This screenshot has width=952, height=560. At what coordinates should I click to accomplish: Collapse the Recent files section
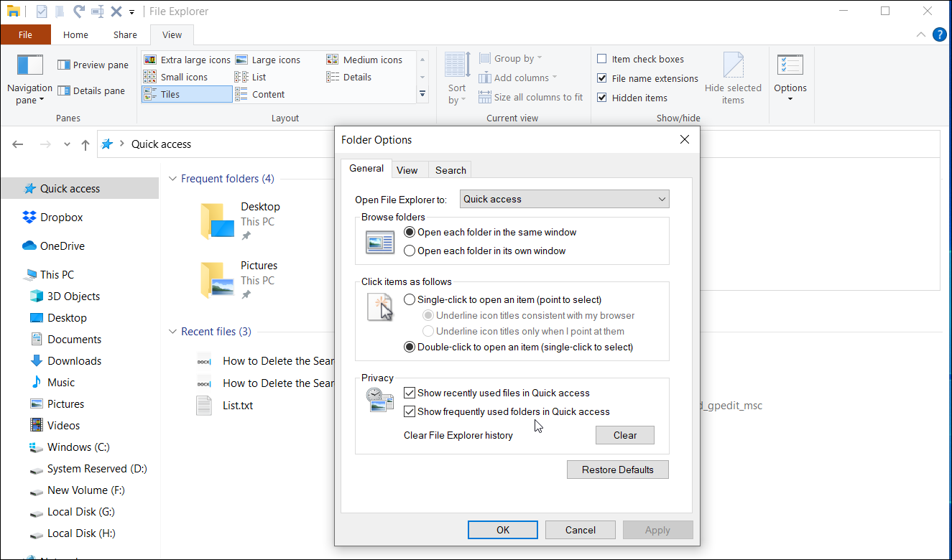coord(172,331)
